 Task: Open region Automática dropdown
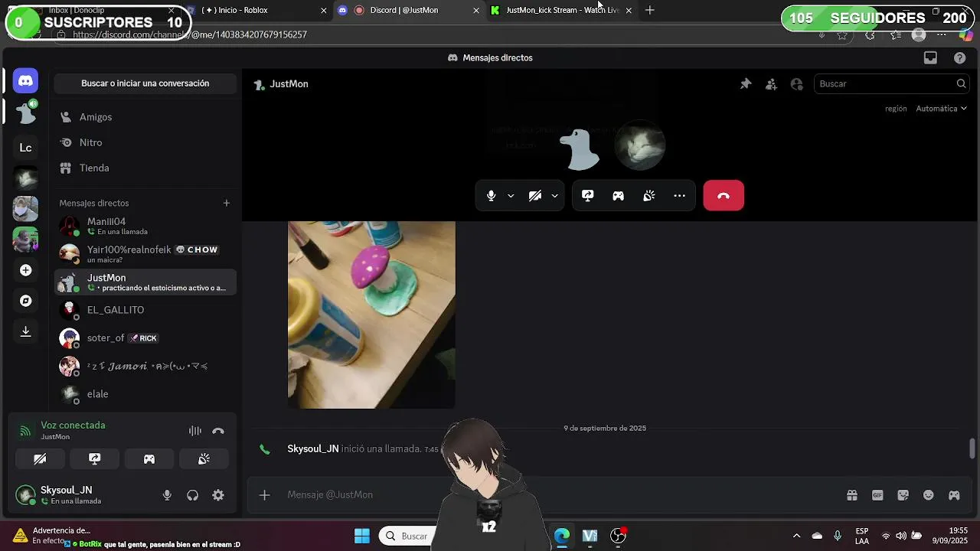(941, 109)
